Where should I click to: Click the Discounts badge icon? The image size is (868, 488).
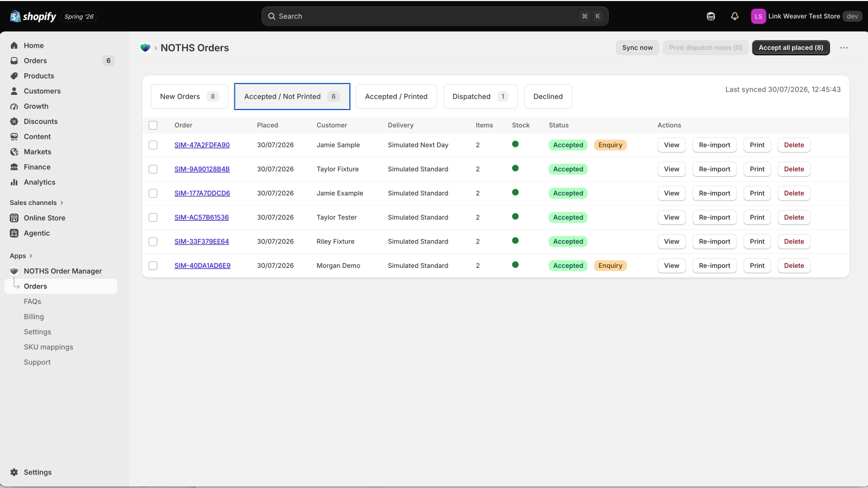(x=14, y=121)
